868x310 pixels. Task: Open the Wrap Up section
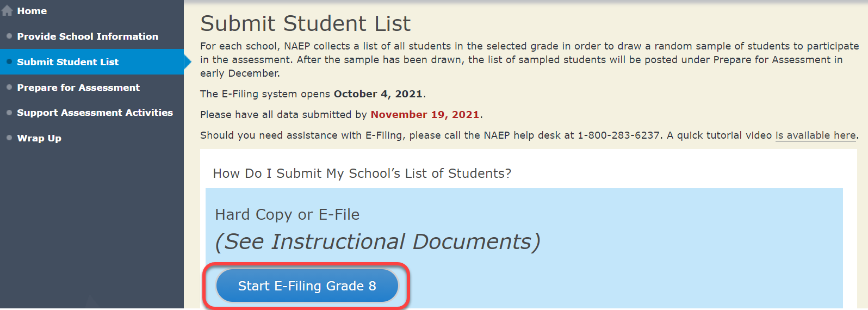pyautogui.click(x=39, y=138)
